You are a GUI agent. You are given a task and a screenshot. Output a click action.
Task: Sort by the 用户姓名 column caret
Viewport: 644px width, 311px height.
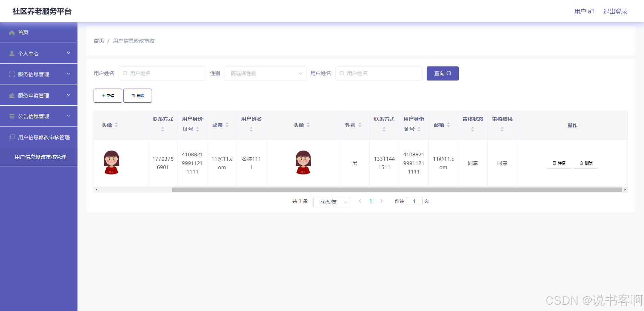point(251,129)
